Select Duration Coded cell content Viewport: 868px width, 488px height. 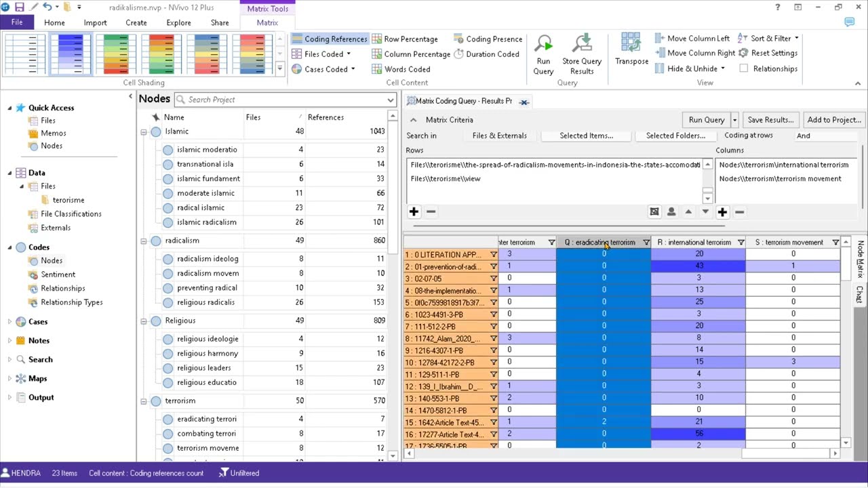[x=486, y=54]
